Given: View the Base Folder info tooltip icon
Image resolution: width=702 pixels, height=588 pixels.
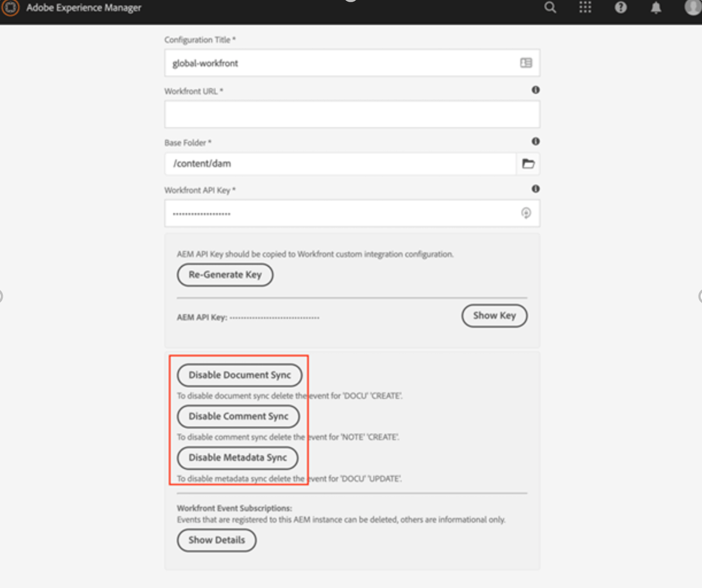Looking at the screenshot, I should pos(536,141).
